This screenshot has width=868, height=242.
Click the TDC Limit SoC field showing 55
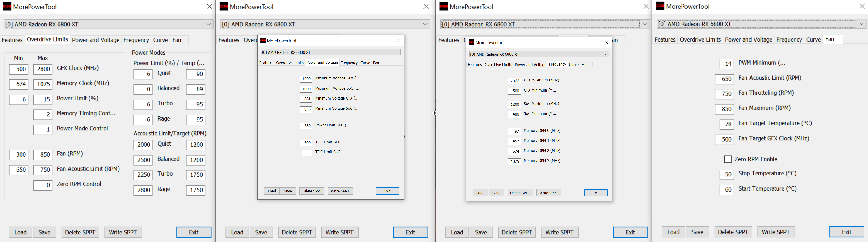pos(307,153)
